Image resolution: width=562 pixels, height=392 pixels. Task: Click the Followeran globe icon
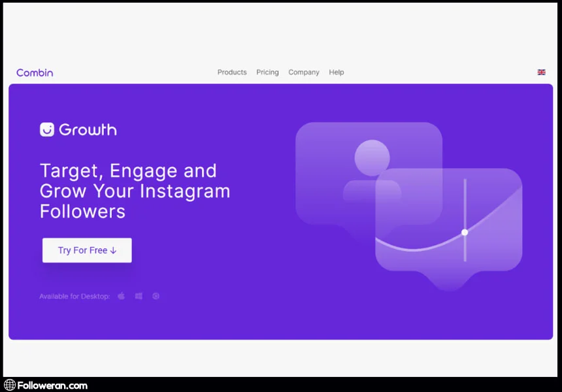9,385
